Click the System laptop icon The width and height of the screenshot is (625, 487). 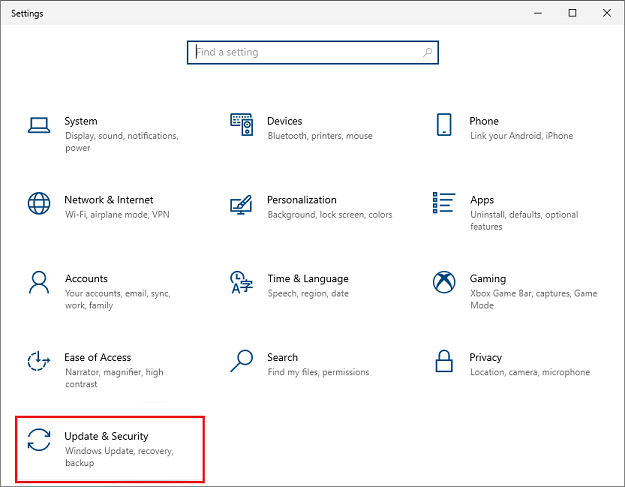(x=39, y=125)
